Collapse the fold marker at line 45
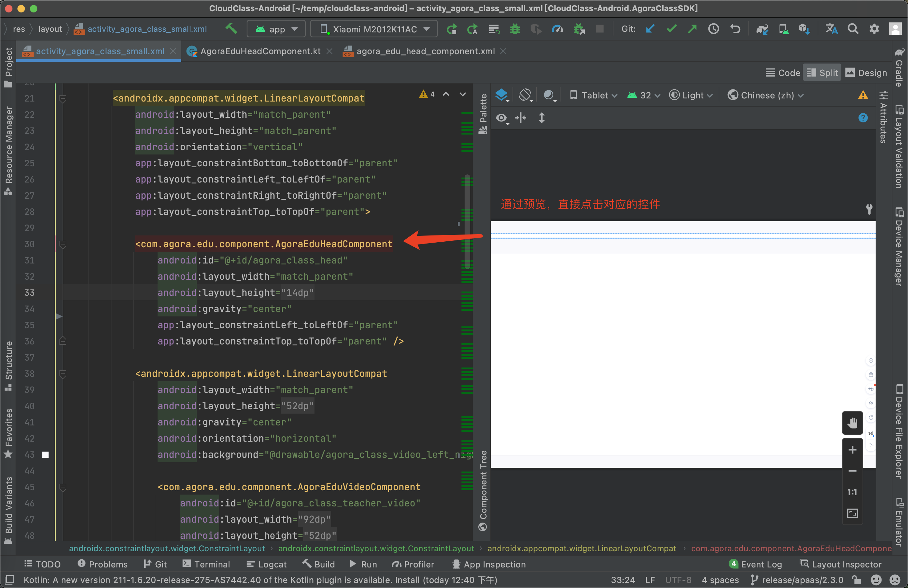Viewport: 908px width, 588px height. tap(63, 487)
